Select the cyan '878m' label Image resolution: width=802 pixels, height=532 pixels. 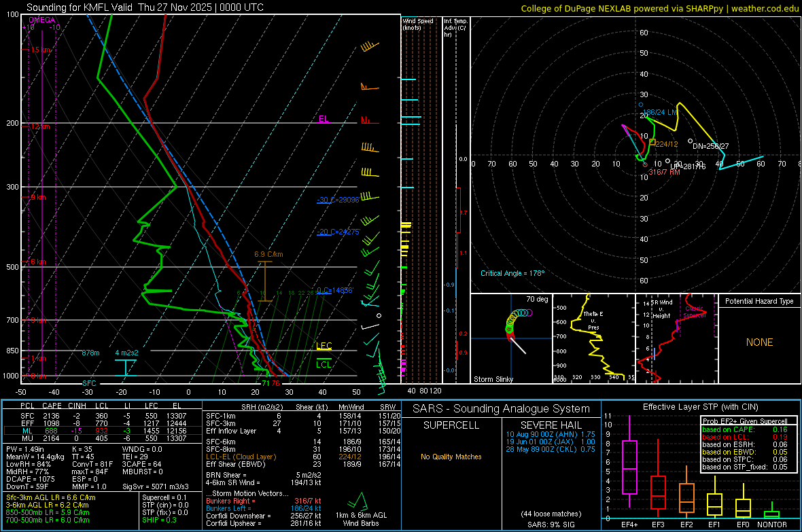[x=90, y=353]
